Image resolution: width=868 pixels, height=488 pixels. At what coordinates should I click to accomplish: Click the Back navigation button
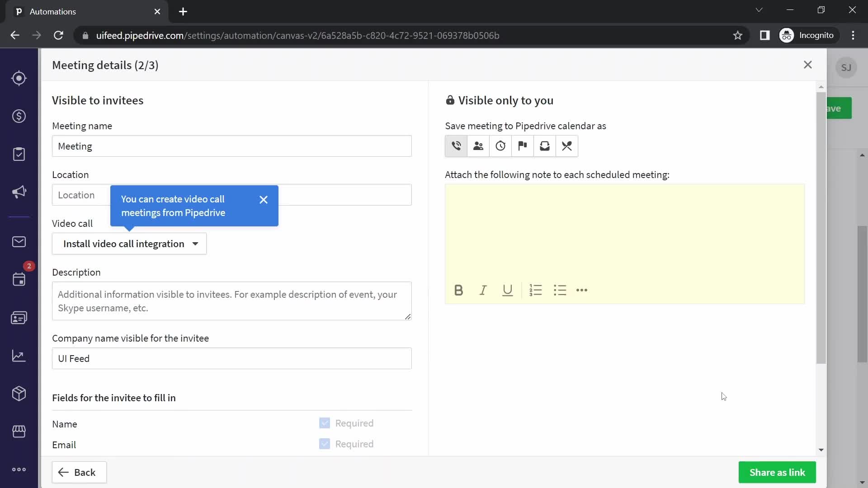coord(79,472)
